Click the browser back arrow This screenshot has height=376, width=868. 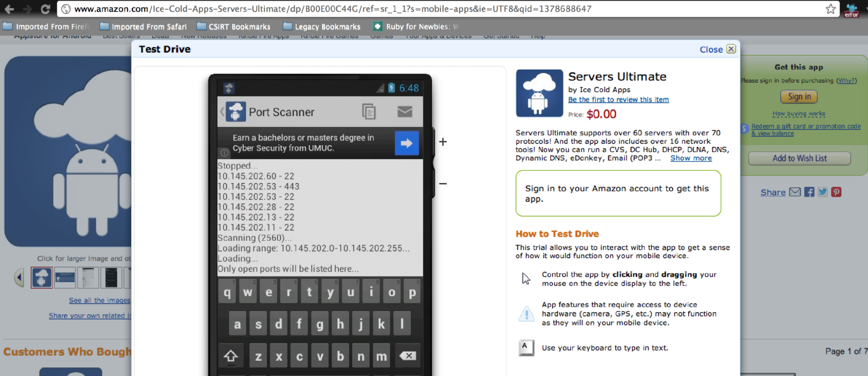9,9
